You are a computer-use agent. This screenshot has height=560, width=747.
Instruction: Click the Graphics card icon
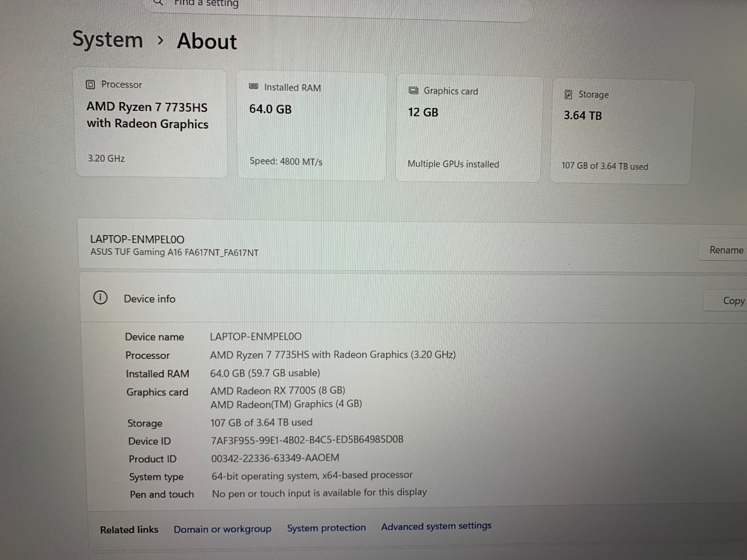413,91
